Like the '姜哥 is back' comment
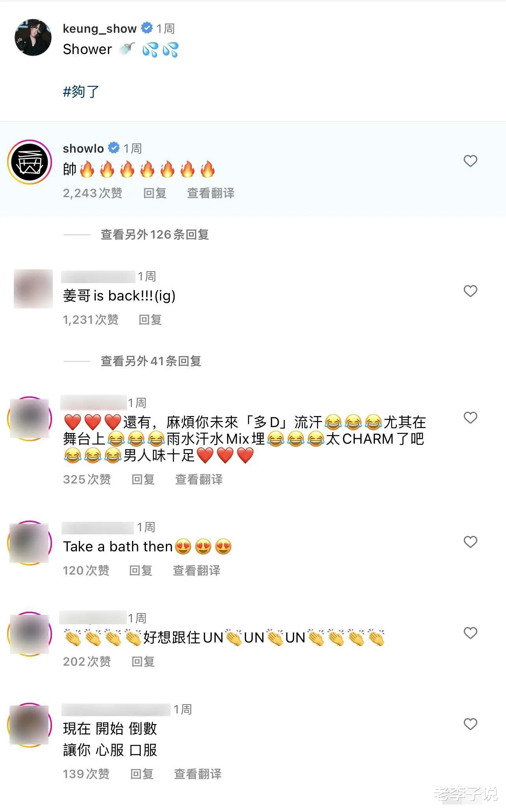 tap(470, 291)
